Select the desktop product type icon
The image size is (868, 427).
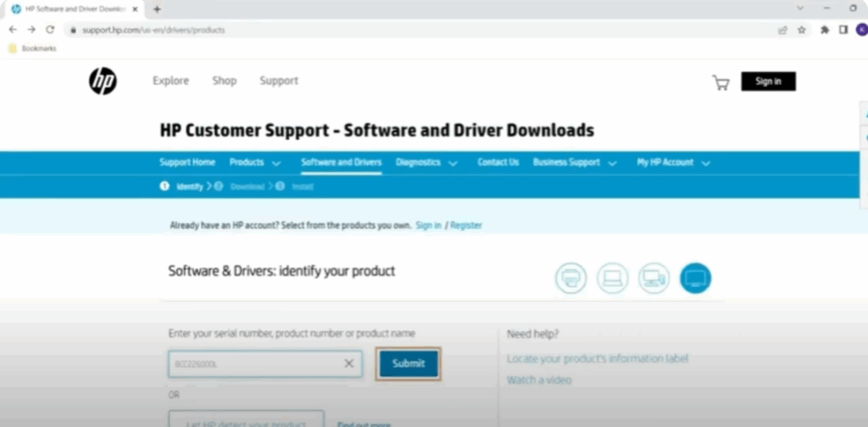(654, 278)
